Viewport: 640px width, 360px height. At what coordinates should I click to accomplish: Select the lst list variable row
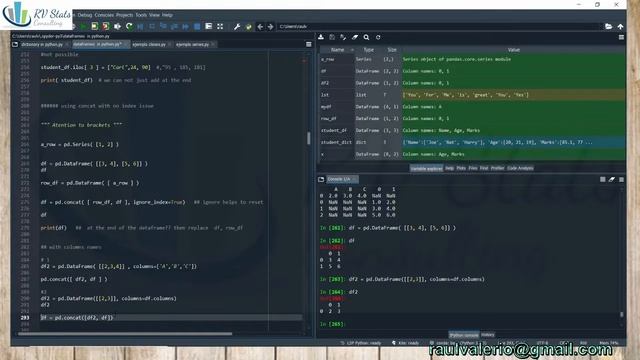[x=472, y=95]
